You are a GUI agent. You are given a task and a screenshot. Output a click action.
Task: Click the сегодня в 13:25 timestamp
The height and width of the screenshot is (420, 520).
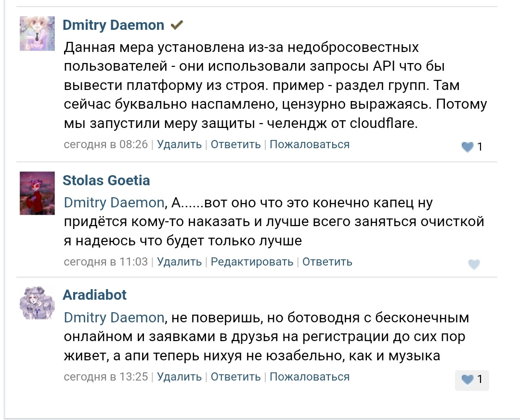(x=106, y=377)
